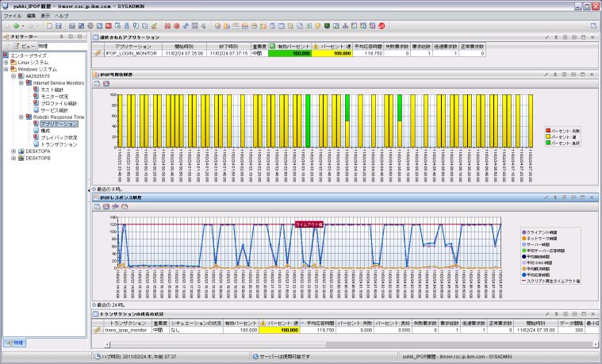The height and width of the screenshot is (364, 602).
Task: Select プロファイル統計 in the navigator tree
Action: 59,103
